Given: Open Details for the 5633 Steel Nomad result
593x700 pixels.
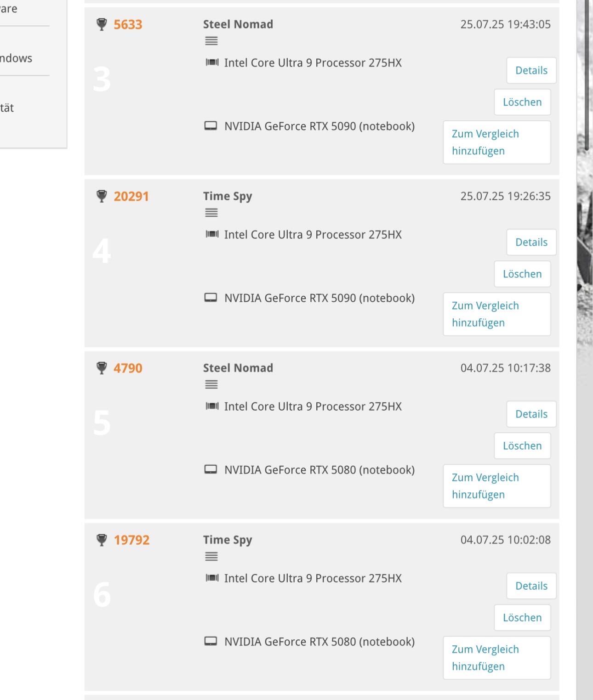Looking at the screenshot, I should 531,70.
